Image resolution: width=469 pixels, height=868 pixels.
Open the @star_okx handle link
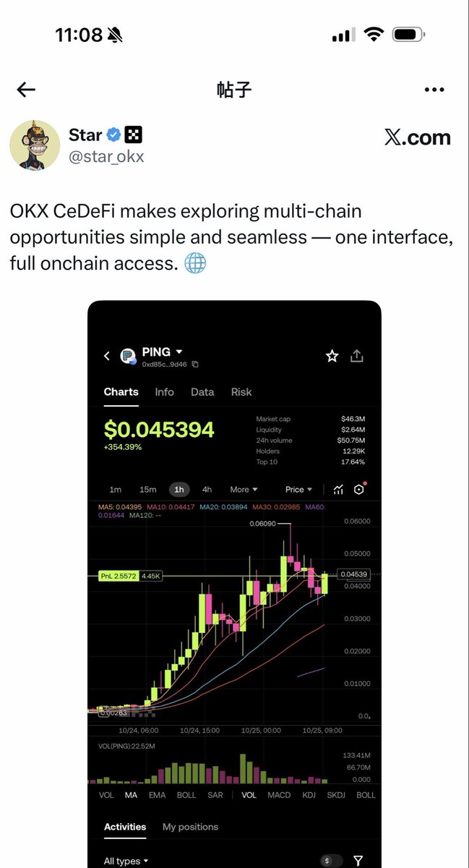tap(106, 156)
